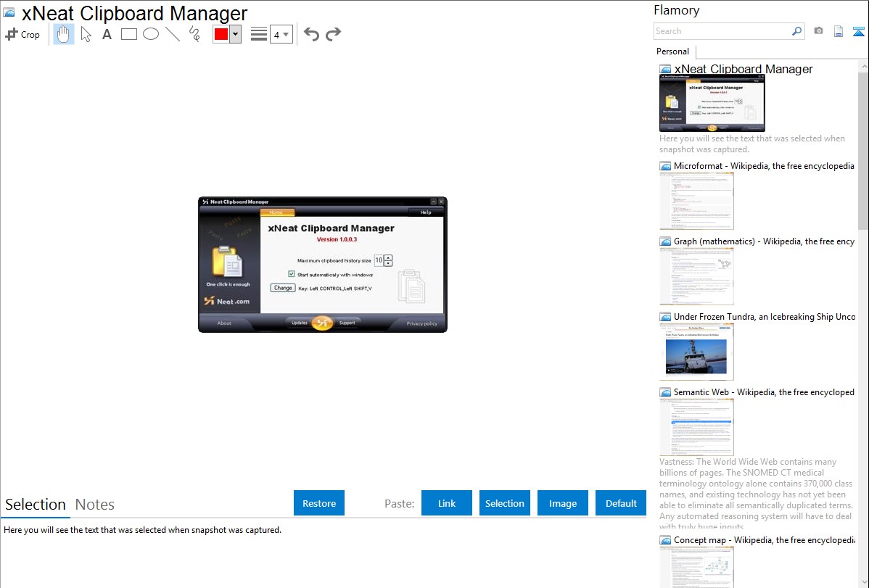Click the line thickness icon

259,34
